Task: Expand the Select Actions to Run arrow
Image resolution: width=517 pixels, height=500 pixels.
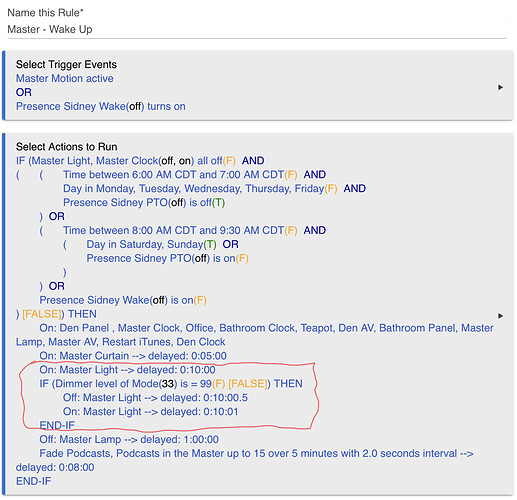Action: (500, 316)
